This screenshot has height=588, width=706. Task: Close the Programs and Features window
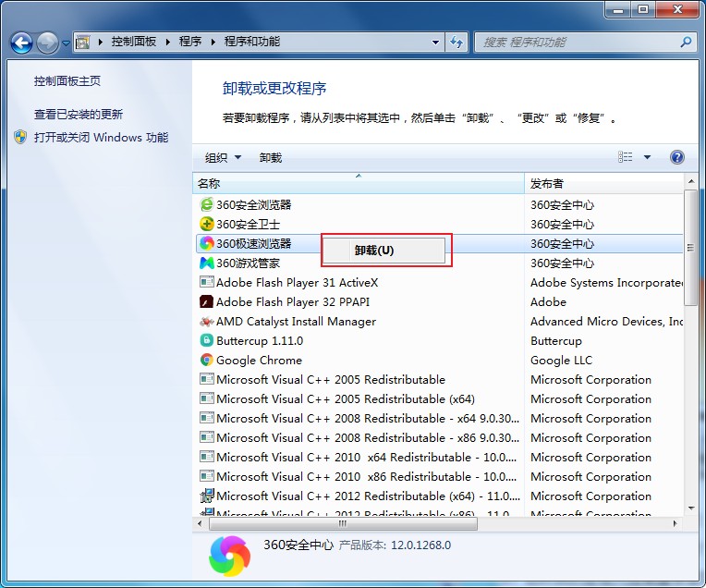pyautogui.click(x=677, y=9)
